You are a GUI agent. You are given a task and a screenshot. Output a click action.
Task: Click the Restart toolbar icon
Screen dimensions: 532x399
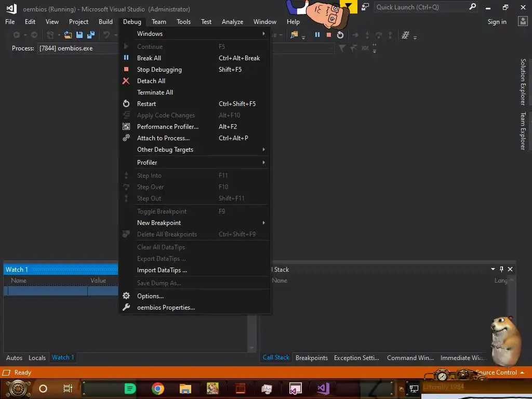340,35
